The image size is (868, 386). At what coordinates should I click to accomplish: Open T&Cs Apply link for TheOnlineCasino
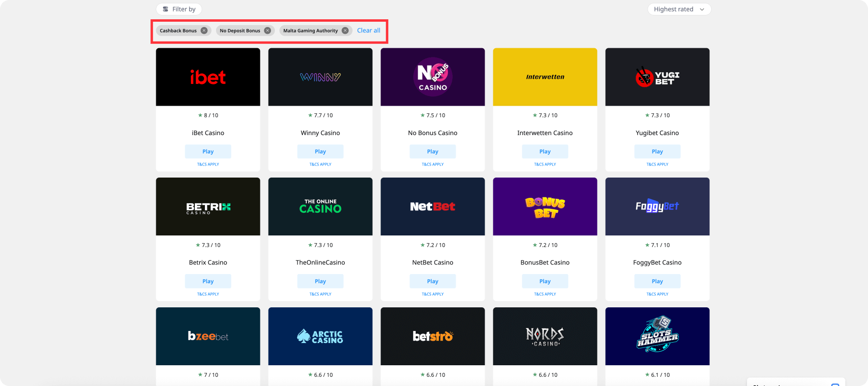(320, 294)
